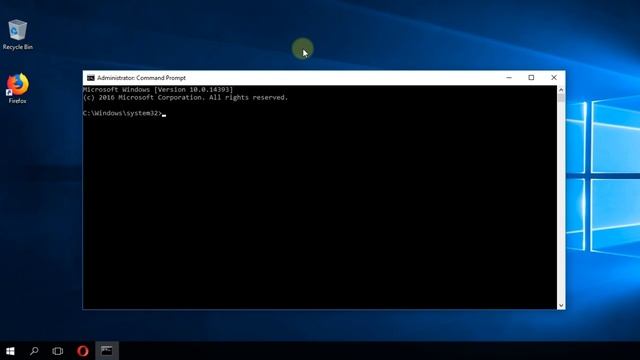The width and height of the screenshot is (640, 360).
Task: Launch Opera from the taskbar
Action: pos(82,351)
